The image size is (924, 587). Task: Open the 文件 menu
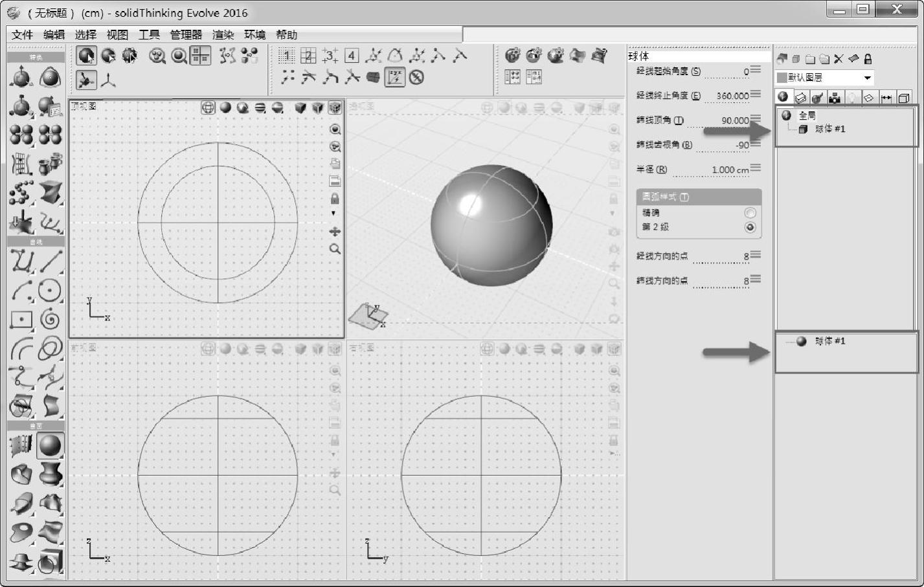(x=22, y=35)
